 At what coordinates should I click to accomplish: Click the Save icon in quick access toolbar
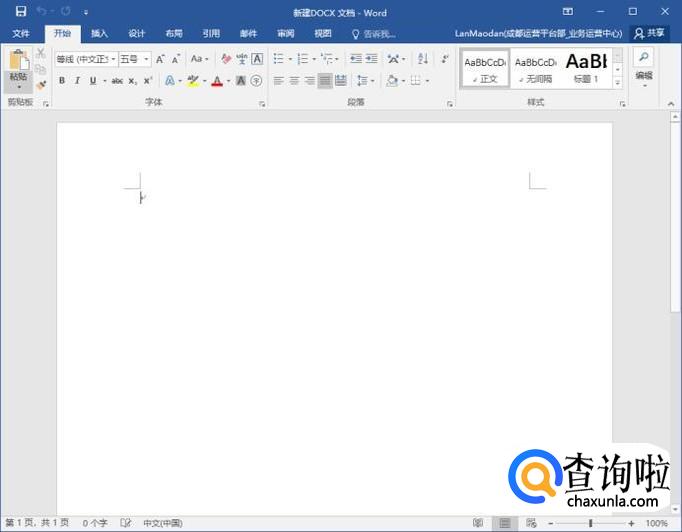pos(20,12)
